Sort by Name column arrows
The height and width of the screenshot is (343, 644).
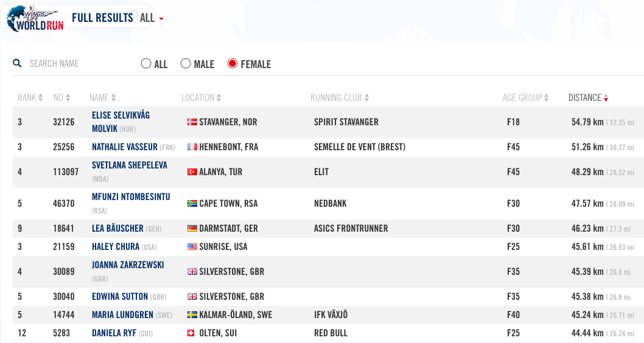pyautogui.click(x=113, y=98)
